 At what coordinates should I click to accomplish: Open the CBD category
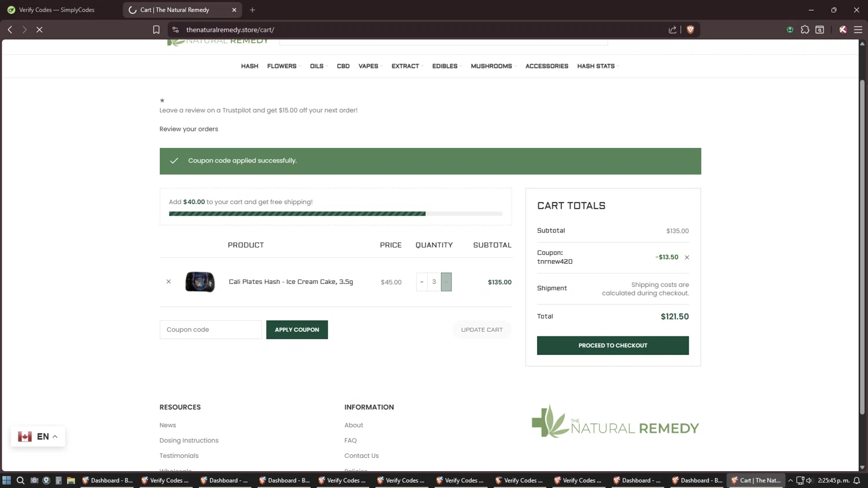(343, 66)
